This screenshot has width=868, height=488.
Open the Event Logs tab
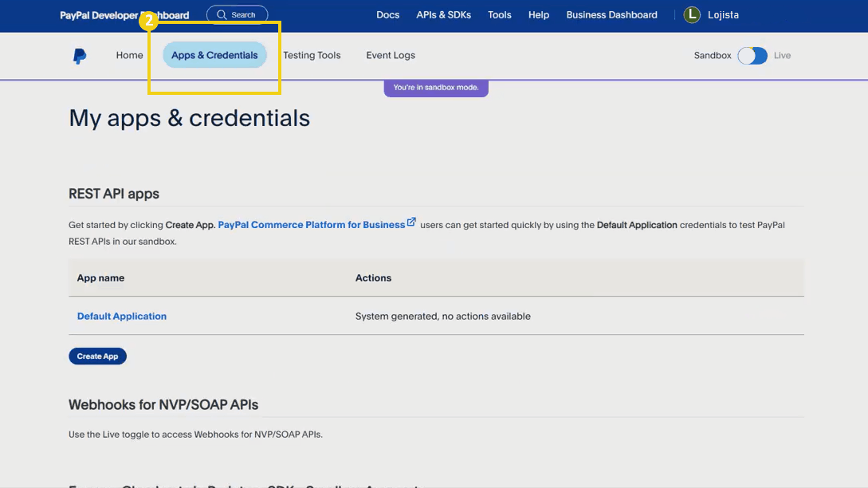click(391, 55)
